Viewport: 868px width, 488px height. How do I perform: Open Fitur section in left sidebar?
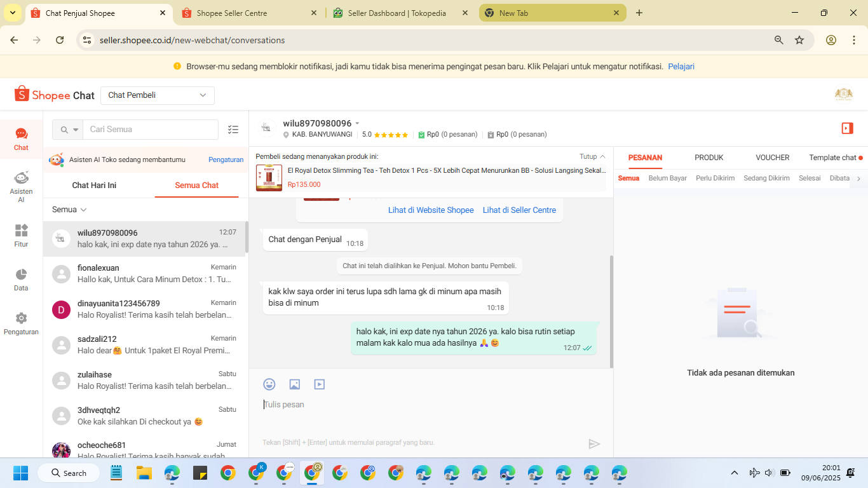pos(21,235)
